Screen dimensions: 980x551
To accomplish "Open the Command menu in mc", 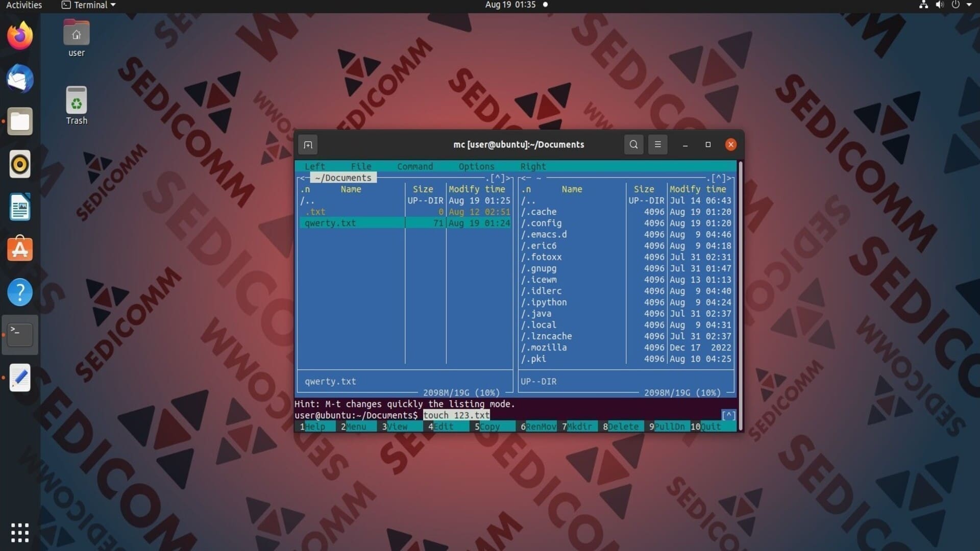I will [415, 166].
